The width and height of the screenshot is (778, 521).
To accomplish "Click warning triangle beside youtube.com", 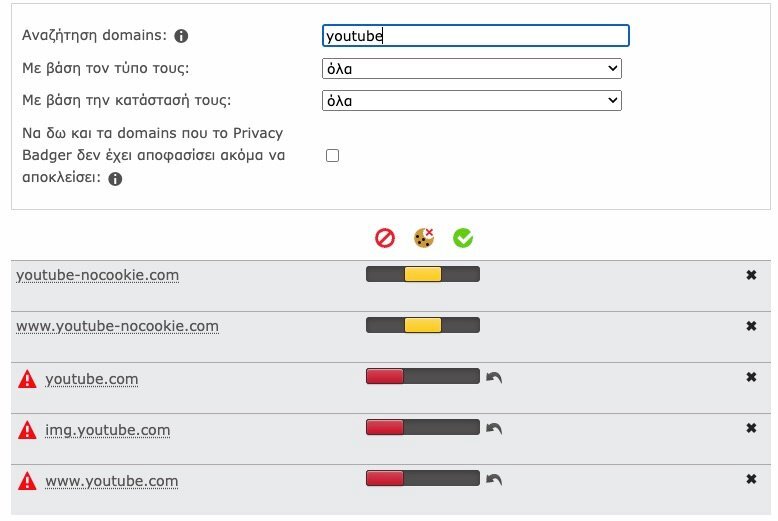I will pyautogui.click(x=27, y=379).
